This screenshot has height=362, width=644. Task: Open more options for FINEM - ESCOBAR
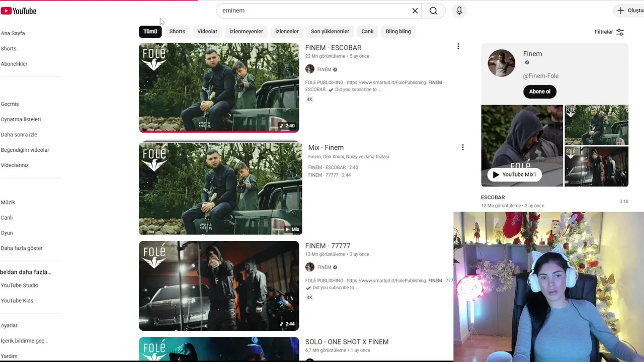(x=458, y=46)
